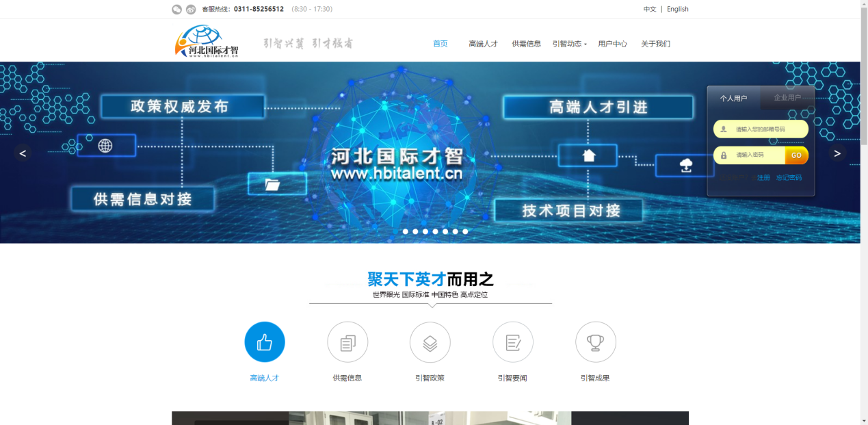Click the hotline number 0311-85256512
This screenshot has width=868, height=425.
click(x=259, y=9)
